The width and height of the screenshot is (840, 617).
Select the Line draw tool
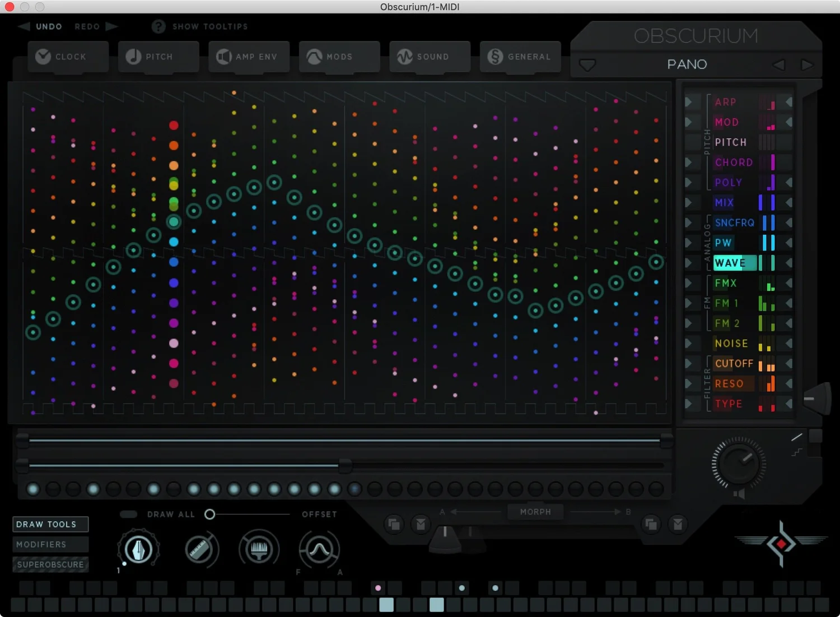[x=201, y=549]
